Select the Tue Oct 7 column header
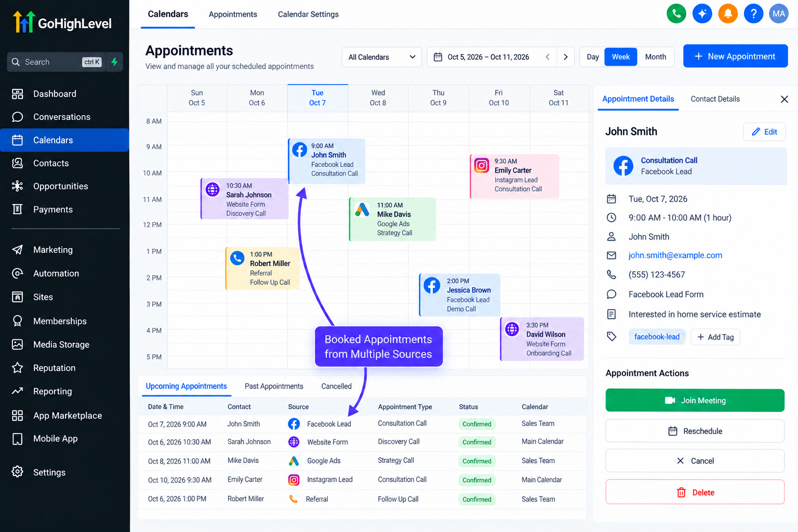The image size is (798, 532). pos(317,98)
